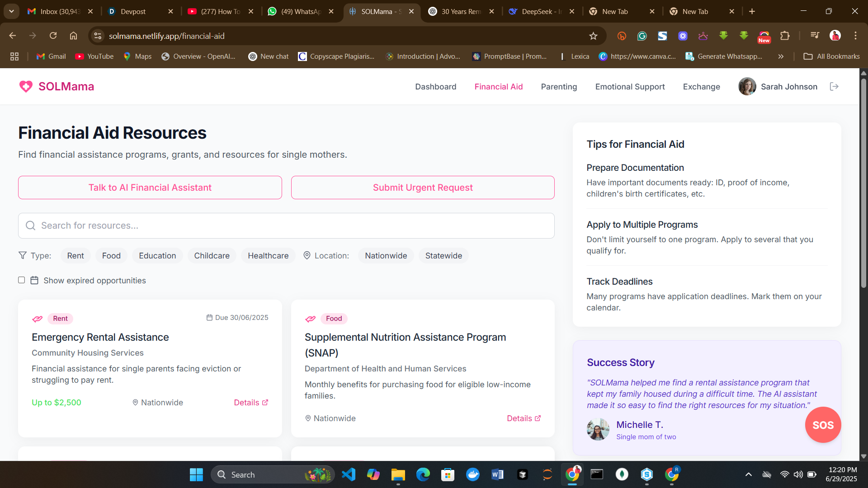Click the bookmark star in address bar
Screen dimensions: 868x488
pos(593,36)
